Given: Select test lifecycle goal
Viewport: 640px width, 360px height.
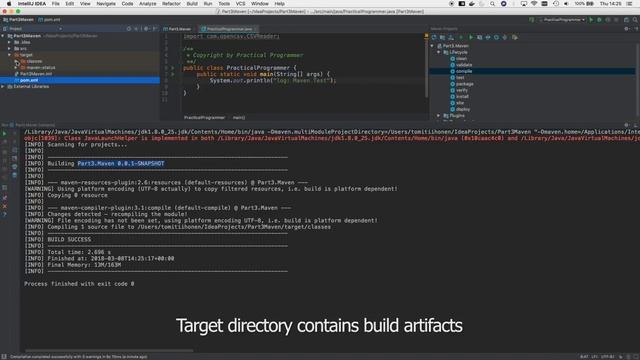Looking at the screenshot, I should [x=460, y=78].
